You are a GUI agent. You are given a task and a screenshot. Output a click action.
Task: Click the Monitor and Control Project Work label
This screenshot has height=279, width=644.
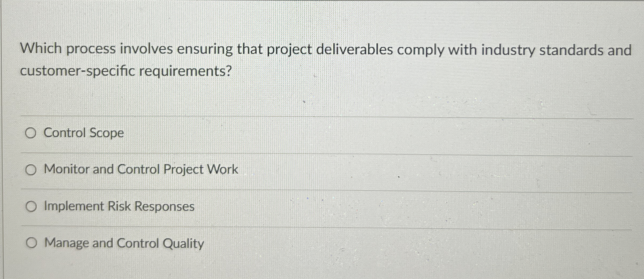click(141, 169)
